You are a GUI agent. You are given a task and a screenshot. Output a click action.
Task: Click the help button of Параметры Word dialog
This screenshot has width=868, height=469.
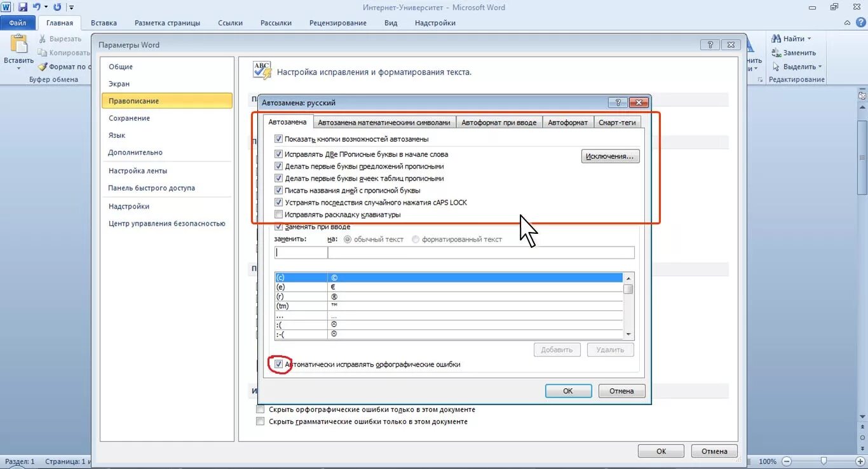coord(710,45)
